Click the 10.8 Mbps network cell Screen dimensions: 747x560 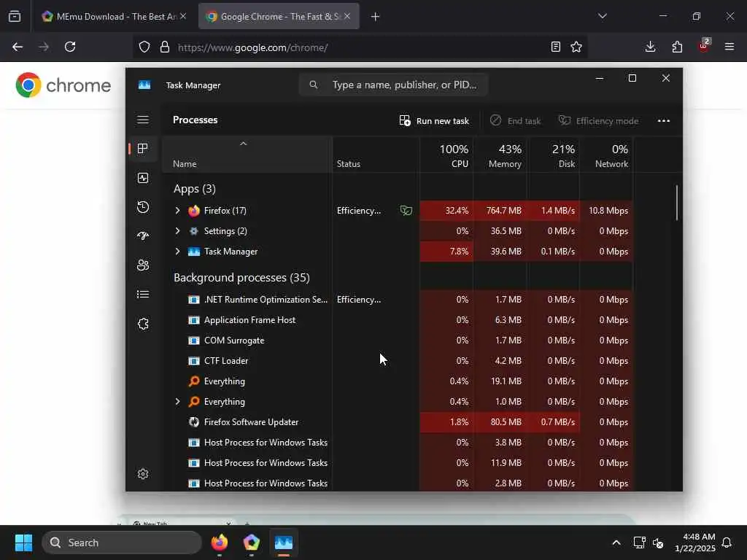coord(606,211)
